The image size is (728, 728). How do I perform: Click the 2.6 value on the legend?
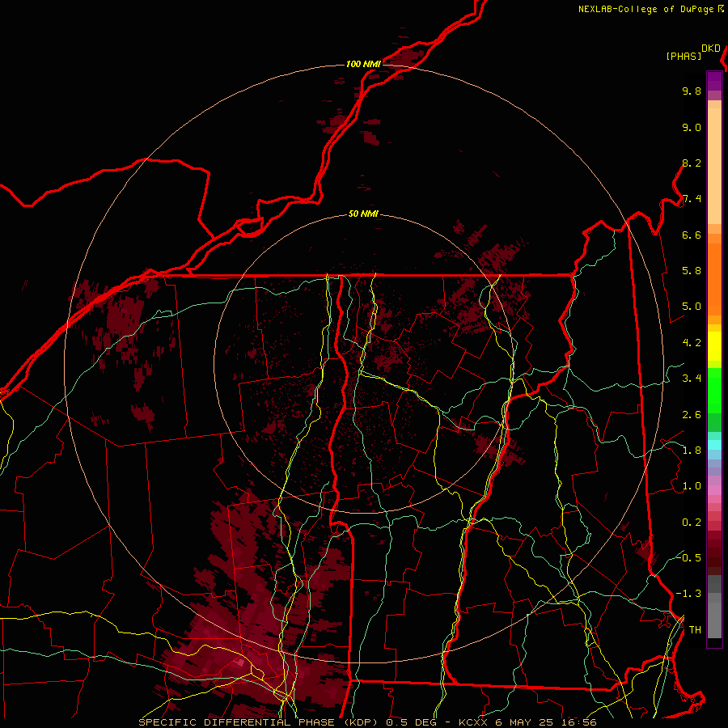click(x=692, y=415)
